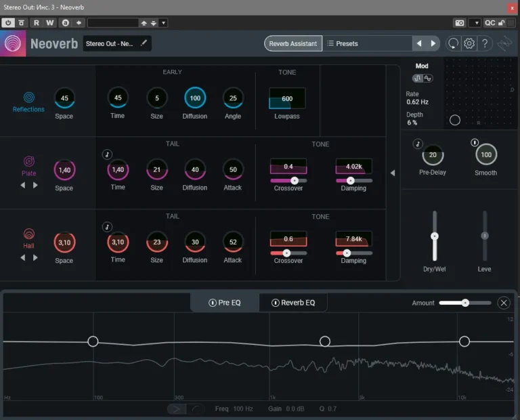Click the Write automation W button
The image size is (520, 420).
pyautogui.click(x=49, y=22)
